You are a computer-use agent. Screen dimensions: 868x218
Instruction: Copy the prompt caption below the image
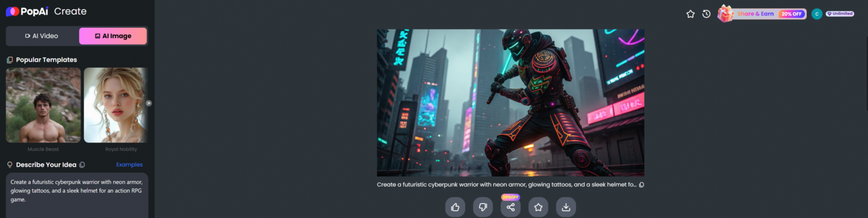point(641,185)
